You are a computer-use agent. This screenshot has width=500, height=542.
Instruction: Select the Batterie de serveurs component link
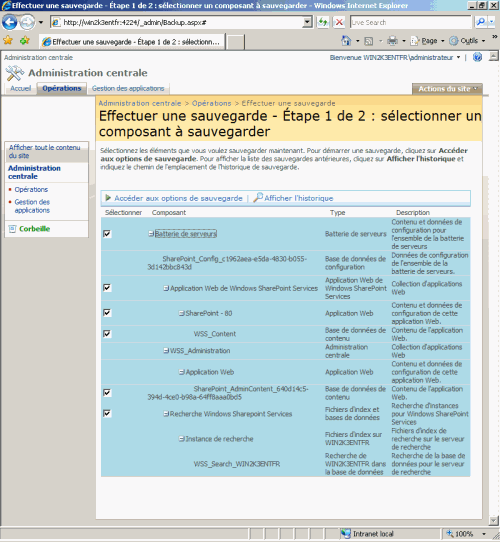pyautogui.click(x=186, y=234)
